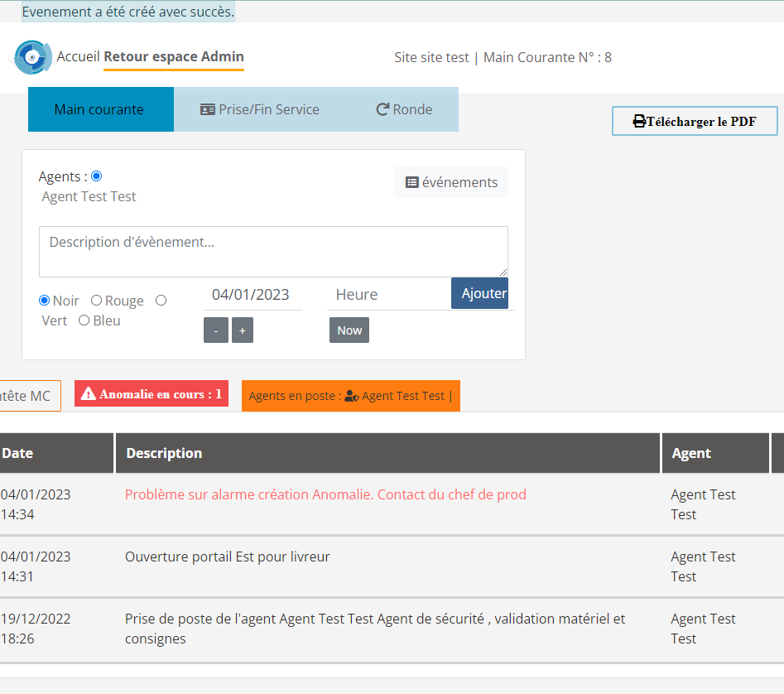This screenshot has height=694, width=784.
Task: Switch to the Prise/Fin Service tab
Action: coord(260,109)
